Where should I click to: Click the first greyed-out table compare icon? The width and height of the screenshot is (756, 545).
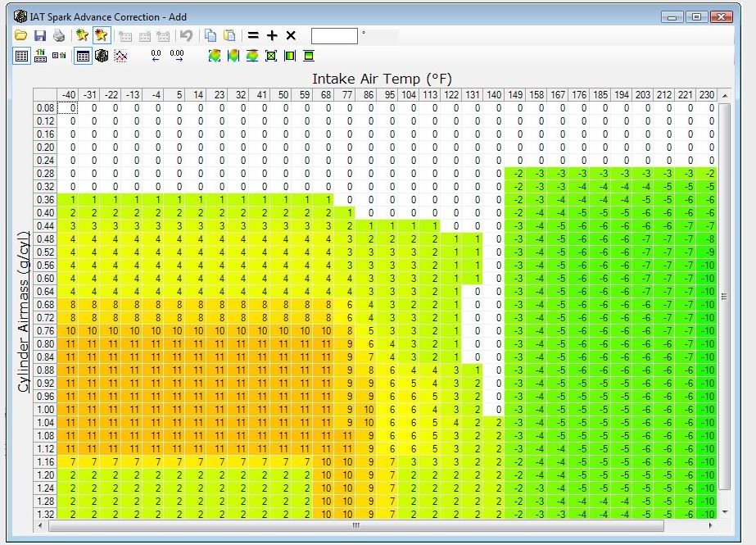(x=125, y=36)
